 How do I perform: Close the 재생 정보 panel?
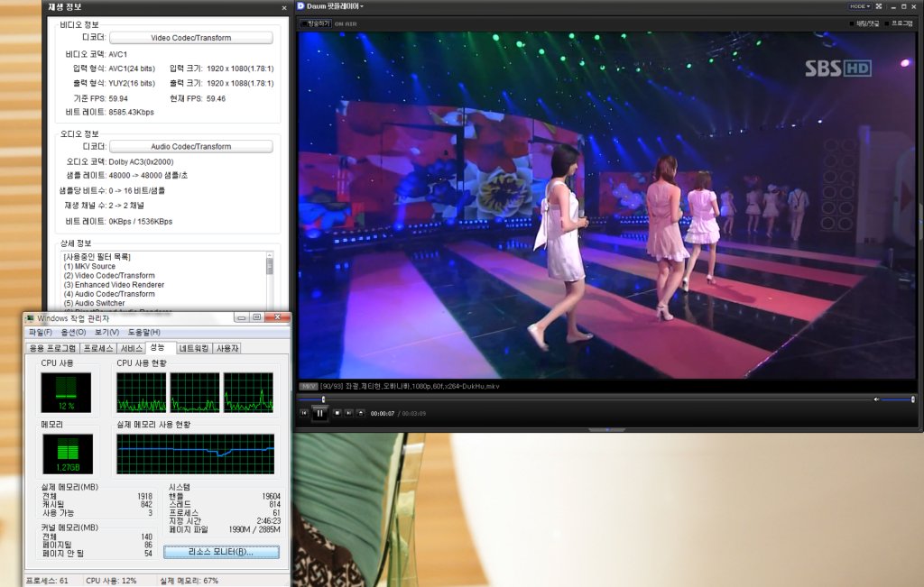tap(284, 7)
